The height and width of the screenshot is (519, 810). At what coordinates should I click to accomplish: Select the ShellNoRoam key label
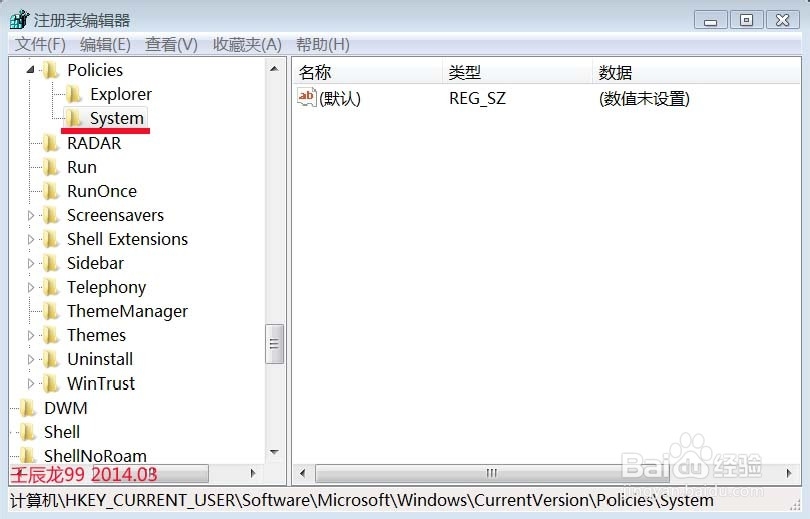95,455
